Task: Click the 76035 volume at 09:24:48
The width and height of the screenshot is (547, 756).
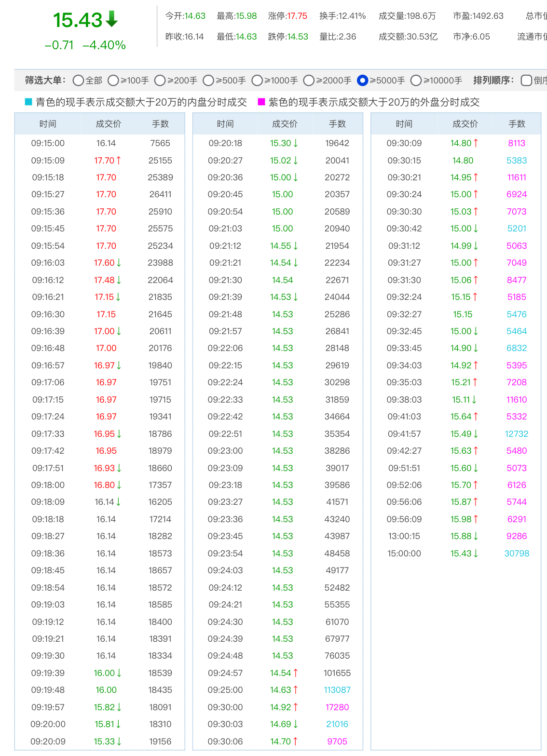Action: coord(337,656)
